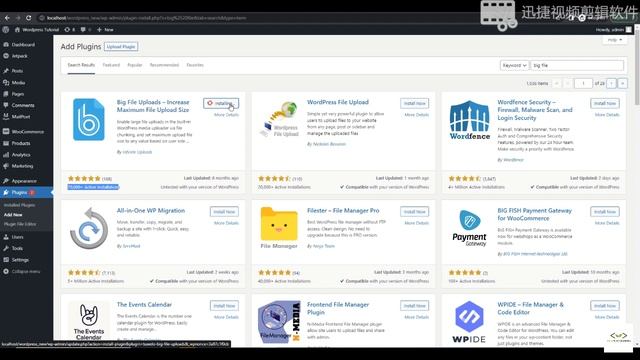640x360 pixels.
Task: Click the Filester File Manager folder icon
Action: coord(279,228)
